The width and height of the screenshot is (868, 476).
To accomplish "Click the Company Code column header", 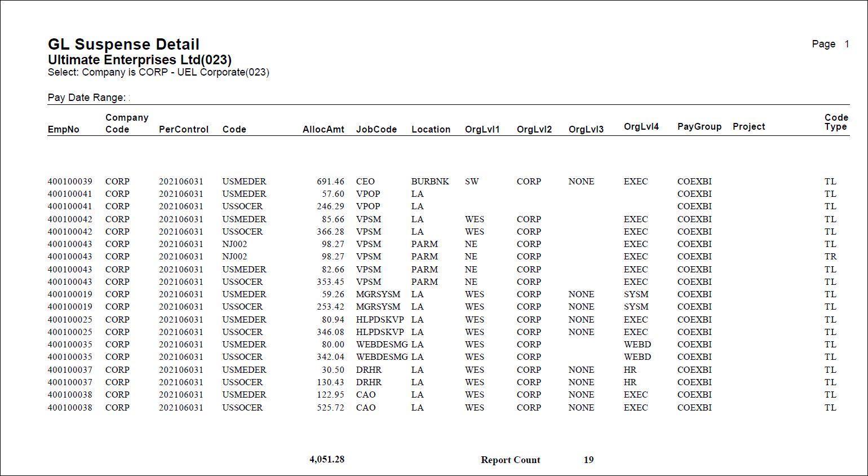I will point(127,123).
